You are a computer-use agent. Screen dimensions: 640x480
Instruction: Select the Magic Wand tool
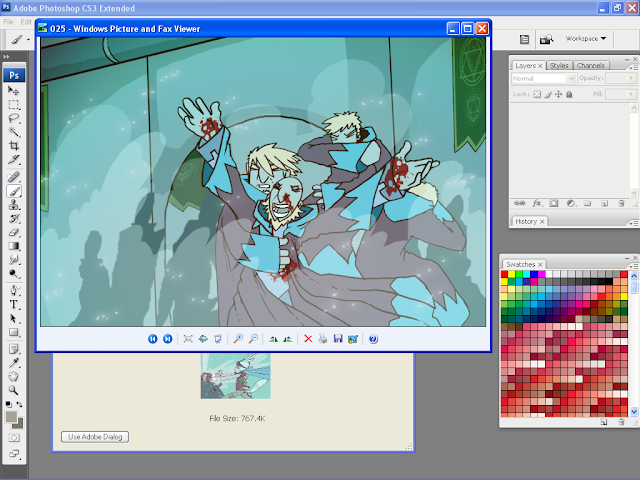13,132
